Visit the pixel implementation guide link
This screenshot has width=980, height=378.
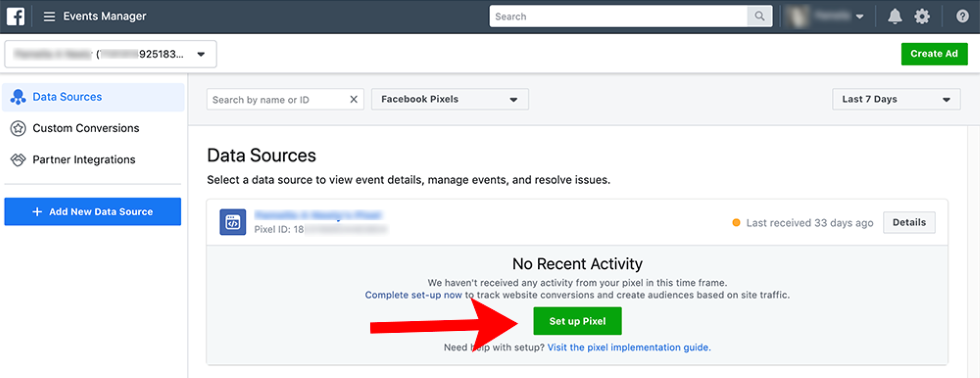point(629,347)
